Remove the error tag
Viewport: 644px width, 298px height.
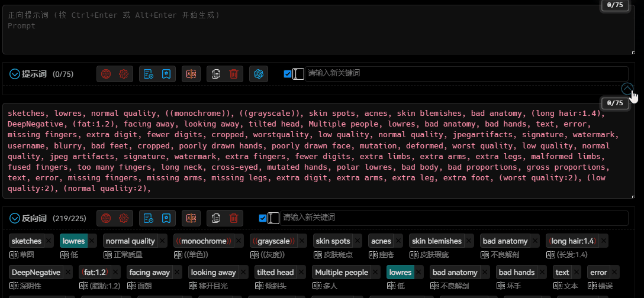coord(614,272)
